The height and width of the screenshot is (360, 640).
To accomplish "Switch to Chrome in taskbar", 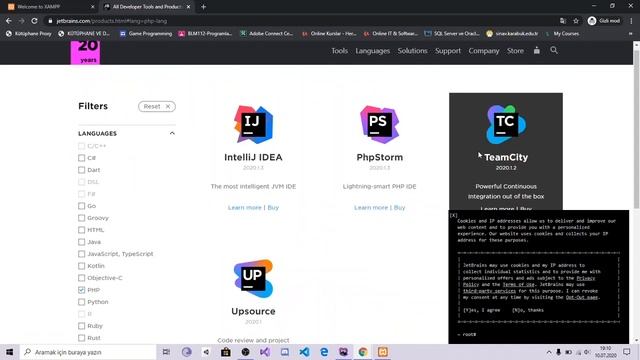I will pos(363,352).
